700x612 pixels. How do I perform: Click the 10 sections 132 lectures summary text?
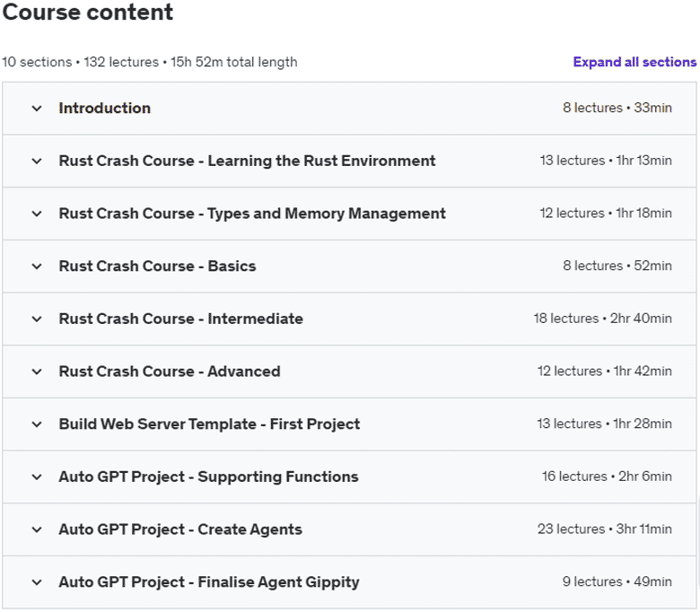150,62
